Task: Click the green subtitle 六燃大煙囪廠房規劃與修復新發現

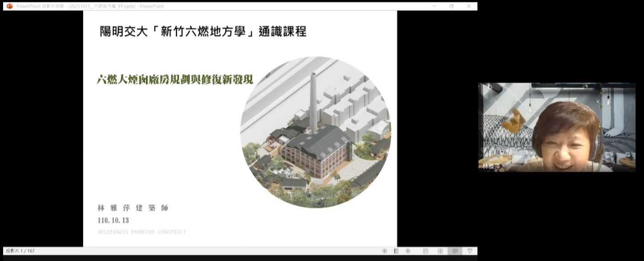Action: 175,80
